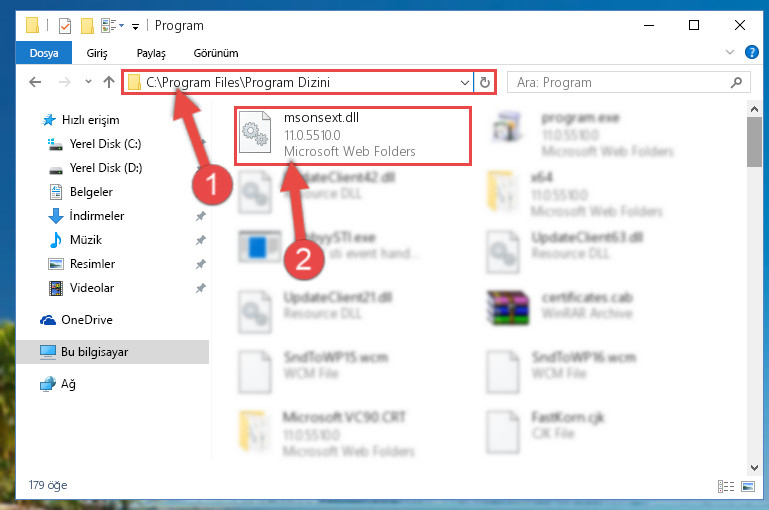Select the UpdateClient21.dll file
This screenshot has width=769, height=510.
tap(316, 313)
